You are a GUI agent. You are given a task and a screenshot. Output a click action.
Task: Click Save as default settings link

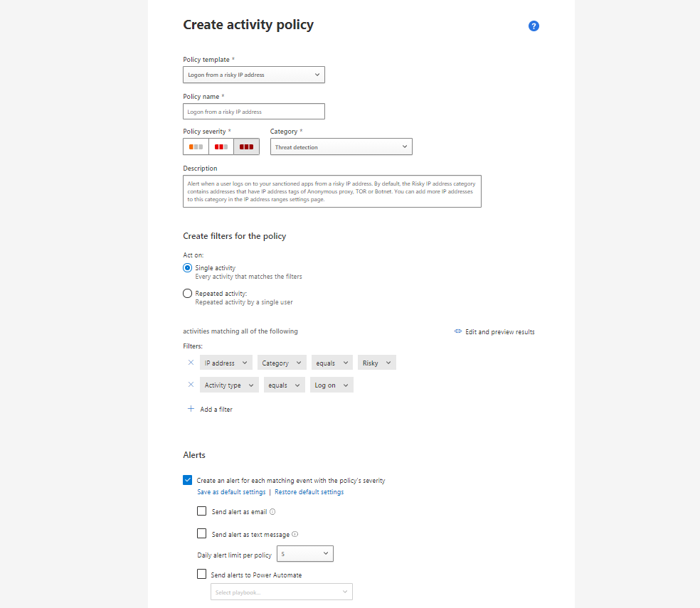point(231,491)
